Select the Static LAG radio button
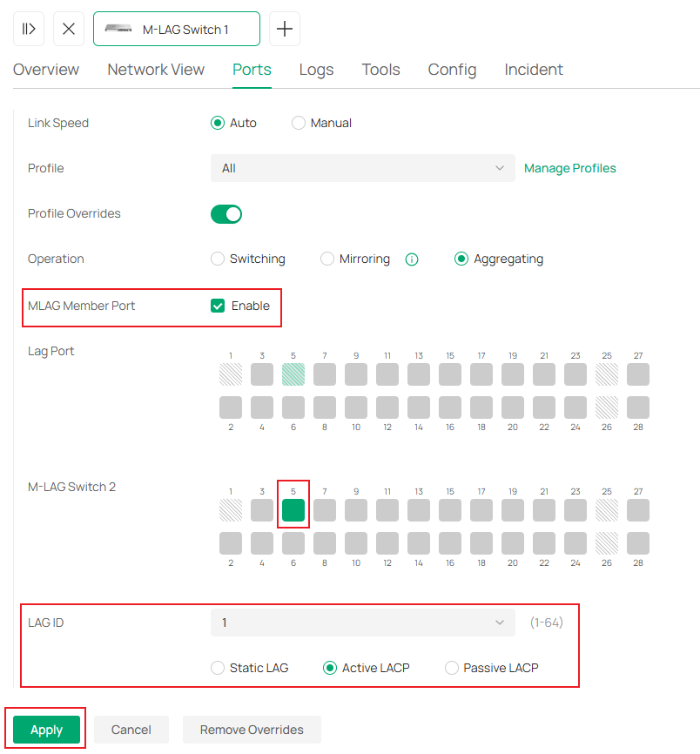Viewport: 700px width, 754px height. tap(217, 668)
